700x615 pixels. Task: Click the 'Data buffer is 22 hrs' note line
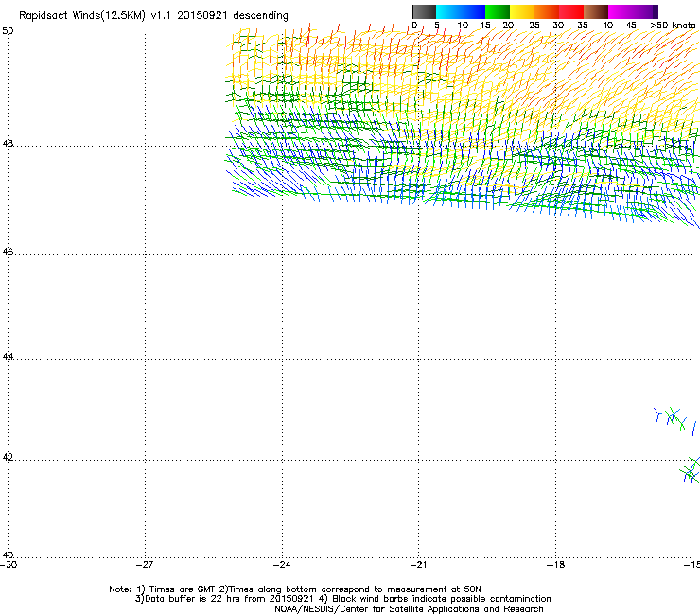pos(342,599)
